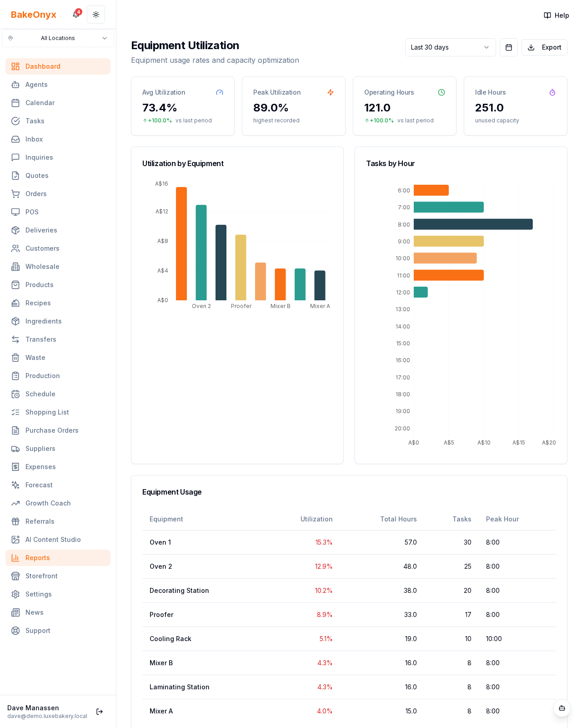582x728 pixels.
Task: Click the Growth Coach trend icon
Action: coord(15,503)
